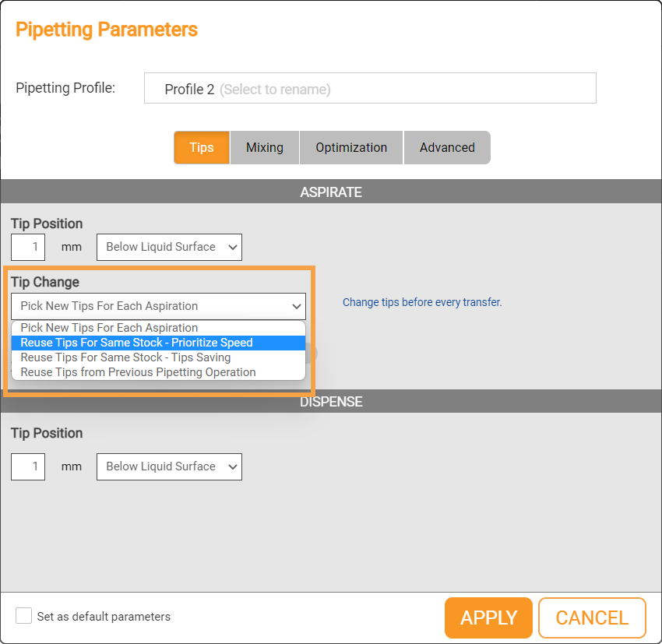Viewport: 662px width, 644px height.
Task: Click the CANCEL button
Action: click(592, 618)
